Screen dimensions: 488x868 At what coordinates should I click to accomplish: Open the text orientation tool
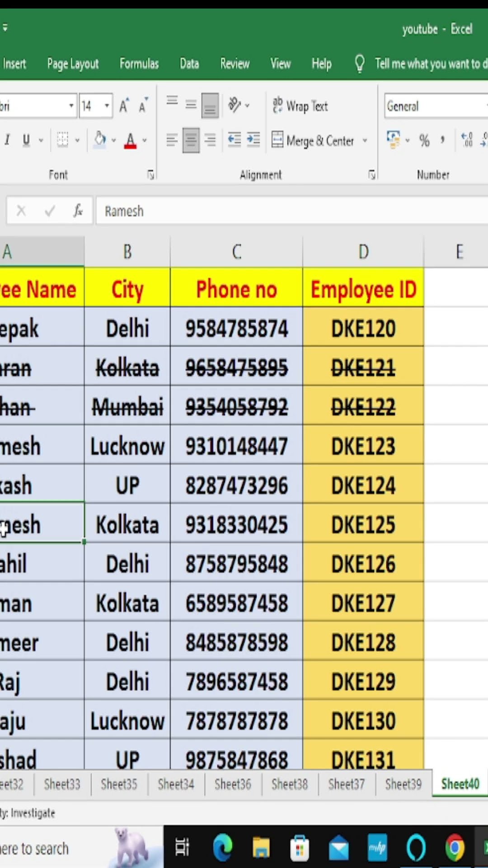pyautogui.click(x=235, y=105)
